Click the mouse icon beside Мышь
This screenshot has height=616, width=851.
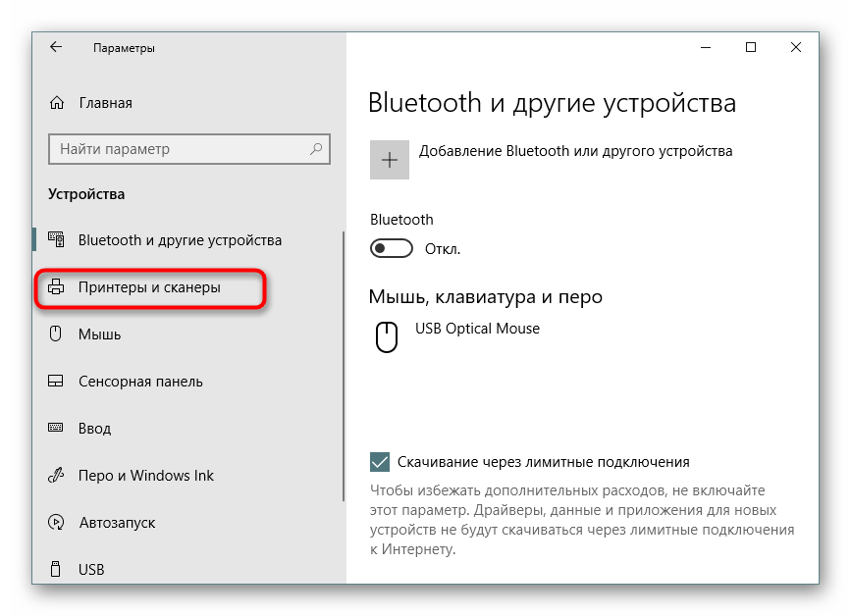click(x=57, y=334)
